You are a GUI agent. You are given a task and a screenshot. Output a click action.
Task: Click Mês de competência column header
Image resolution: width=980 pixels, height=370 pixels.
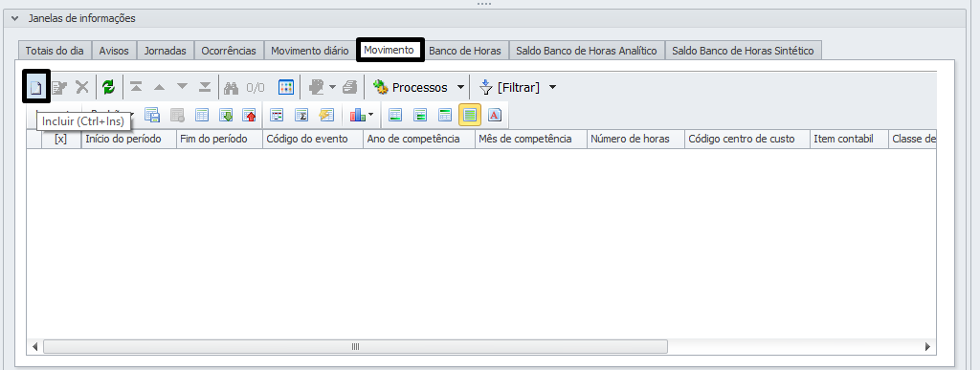[x=530, y=140]
